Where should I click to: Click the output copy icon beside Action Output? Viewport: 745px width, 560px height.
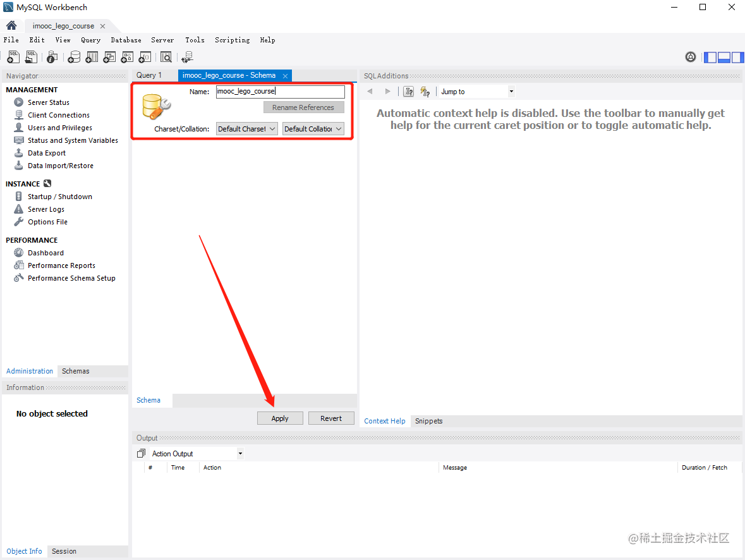(x=141, y=454)
